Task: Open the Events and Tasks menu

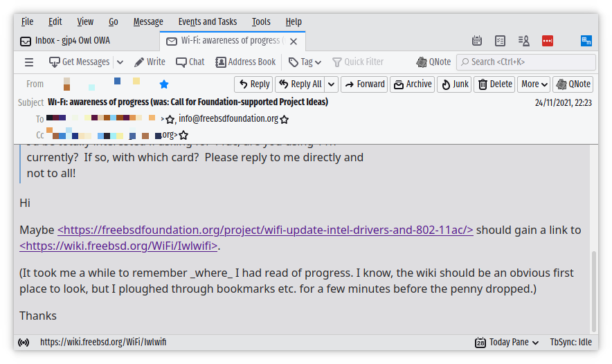Action: click(x=208, y=22)
